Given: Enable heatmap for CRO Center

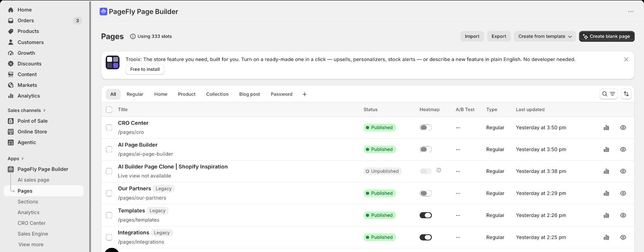Looking at the screenshot, I should (426, 128).
